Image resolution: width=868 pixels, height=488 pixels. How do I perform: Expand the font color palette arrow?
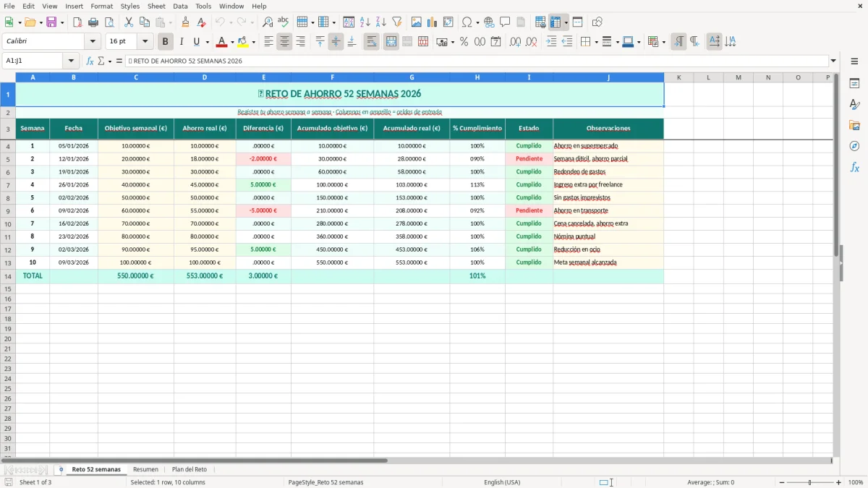tap(232, 42)
